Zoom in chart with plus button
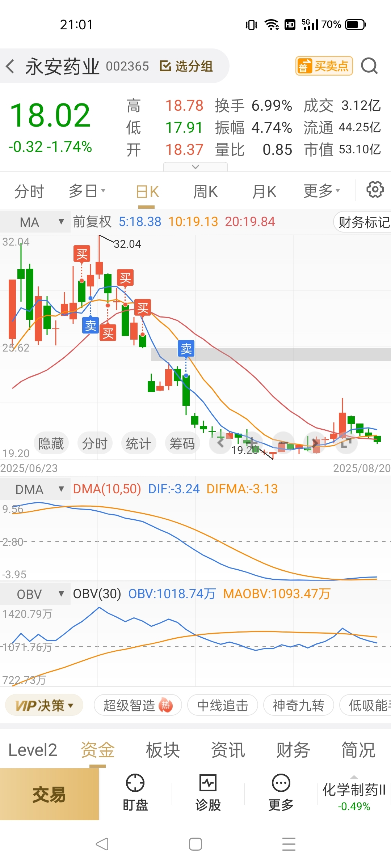 pyautogui.click(x=252, y=443)
